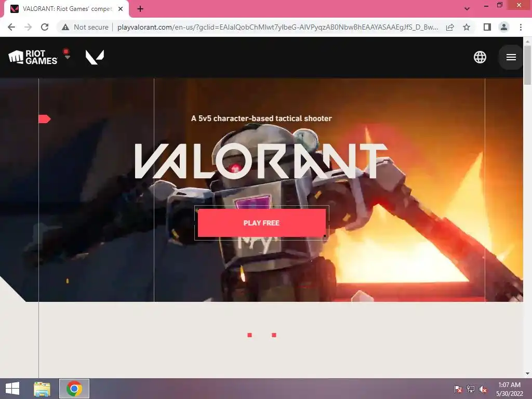Minimize the Chrome window
Screen dimensions: 532x399
[486, 5]
